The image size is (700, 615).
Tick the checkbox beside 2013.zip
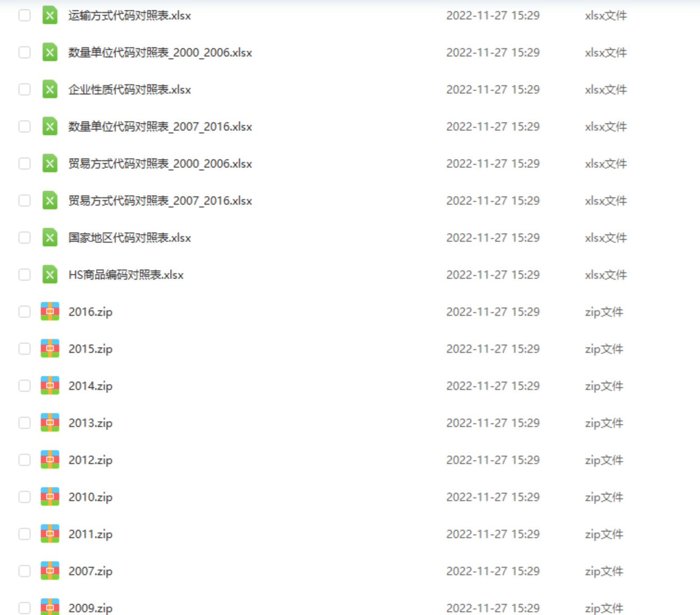pyautogui.click(x=25, y=423)
